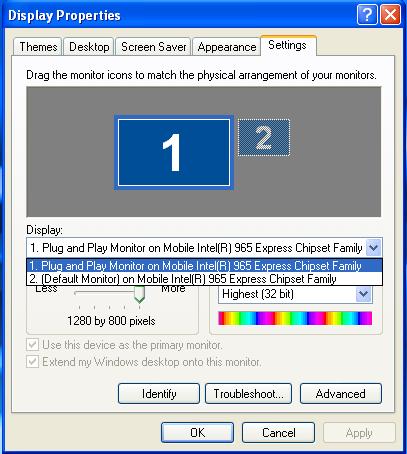407x454 pixels.
Task: Open Troubleshoot dialog
Action: coord(248,394)
